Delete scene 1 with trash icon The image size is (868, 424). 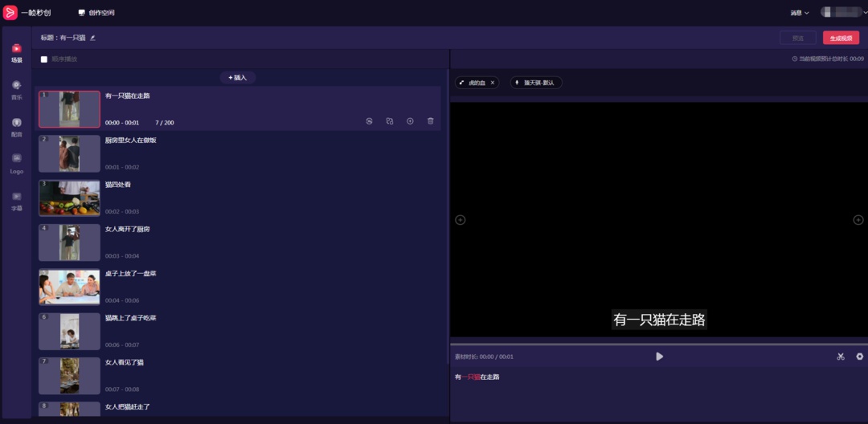[431, 121]
